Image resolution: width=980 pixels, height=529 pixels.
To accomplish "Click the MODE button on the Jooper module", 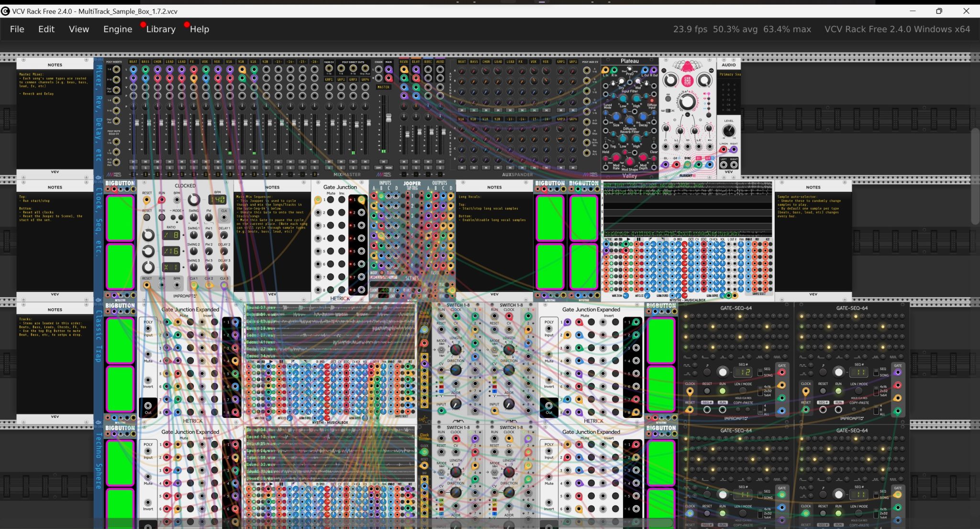I will [381, 273].
